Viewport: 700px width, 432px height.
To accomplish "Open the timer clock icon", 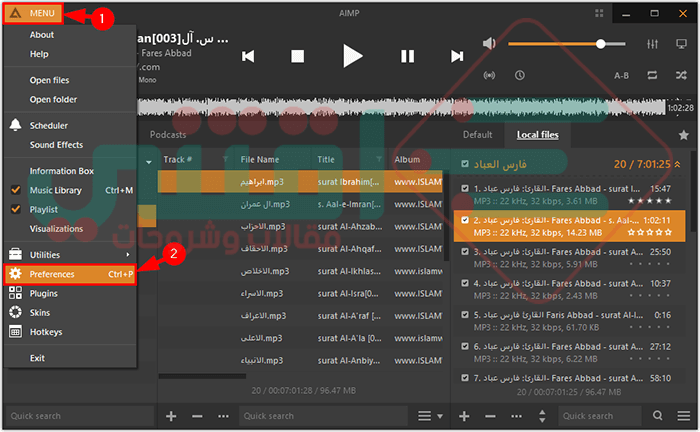I will 520,75.
